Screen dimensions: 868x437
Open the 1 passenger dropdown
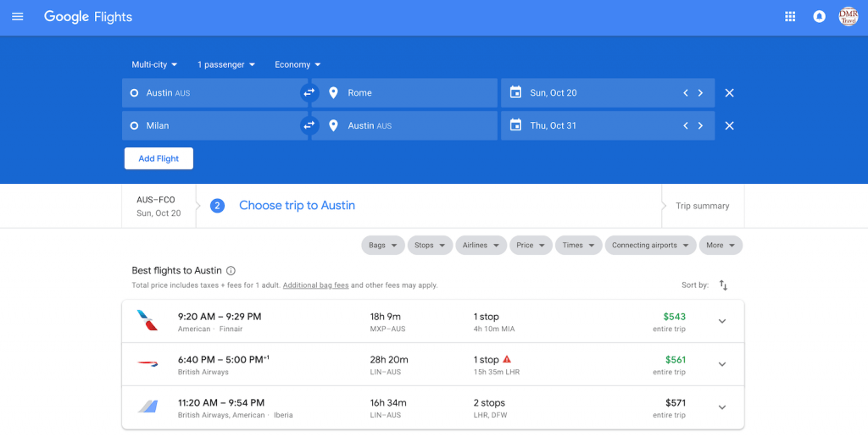[x=226, y=64]
